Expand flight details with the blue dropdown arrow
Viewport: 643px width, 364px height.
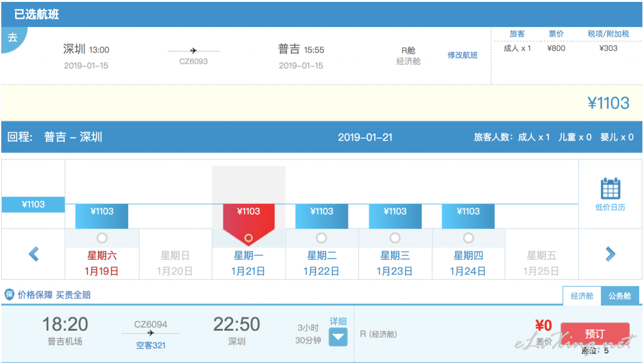tap(338, 338)
